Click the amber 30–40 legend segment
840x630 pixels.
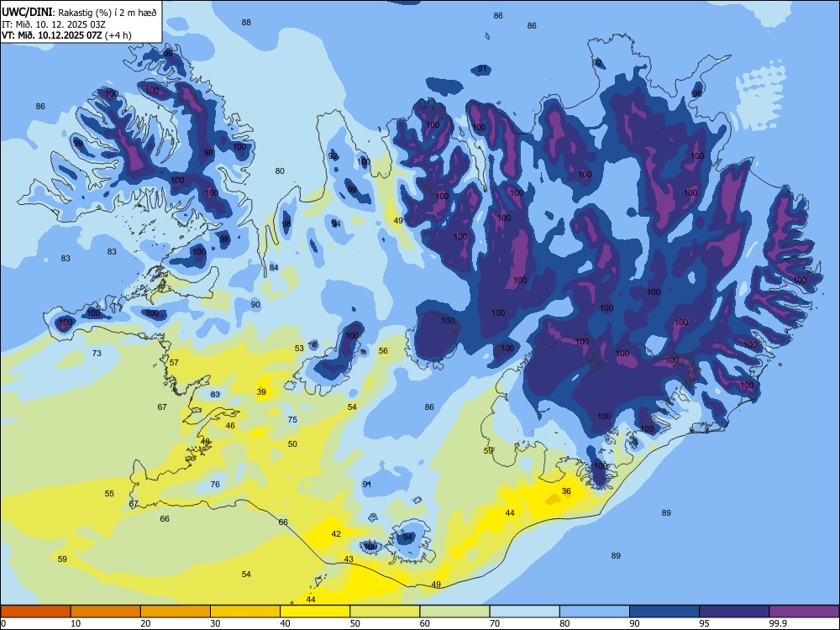point(245,612)
